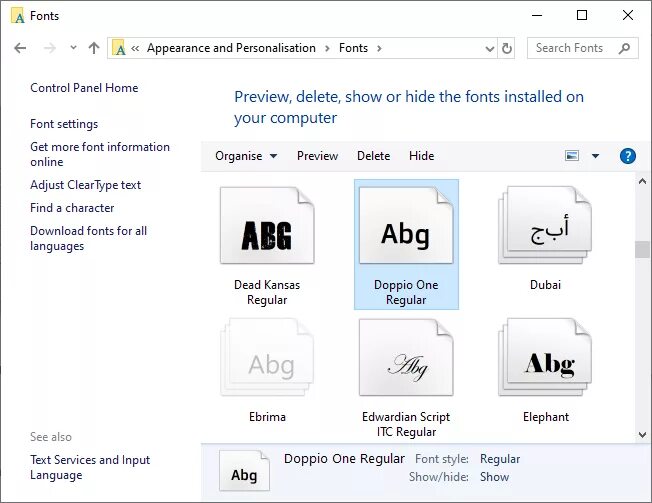The height and width of the screenshot is (503, 652).
Task: Select Appearance and Personalisation breadcrumb
Action: pos(231,48)
